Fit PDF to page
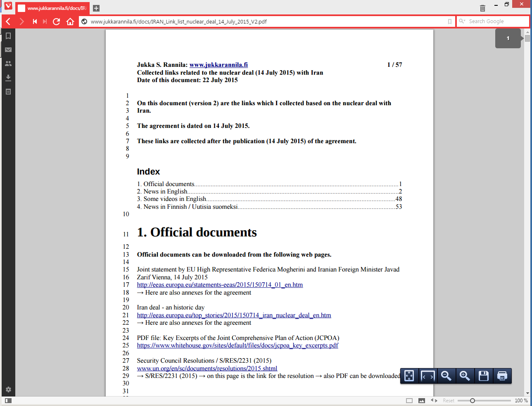This screenshot has width=532, height=406. click(x=409, y=376)
